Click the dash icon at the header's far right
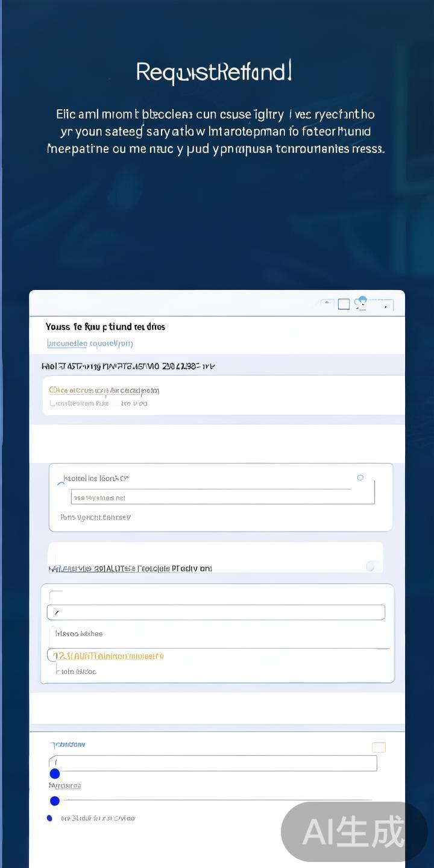 (x=385, y=306)
